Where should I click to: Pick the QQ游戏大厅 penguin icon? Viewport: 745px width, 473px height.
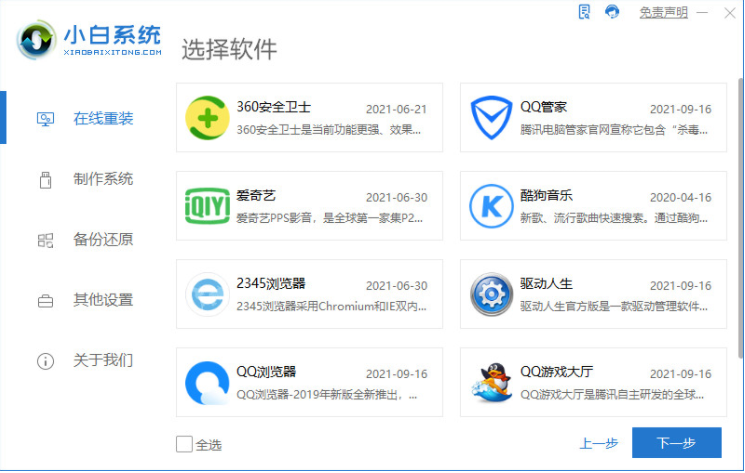491,383
